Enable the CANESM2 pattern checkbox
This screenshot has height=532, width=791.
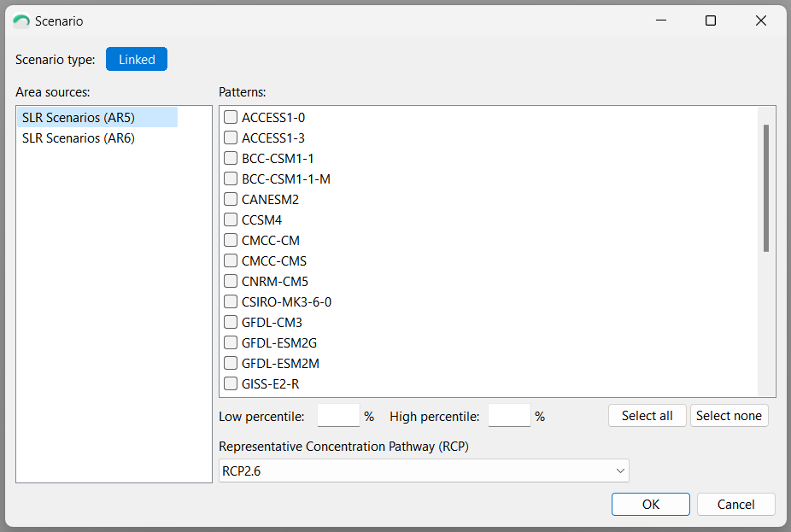pos(231,199)
